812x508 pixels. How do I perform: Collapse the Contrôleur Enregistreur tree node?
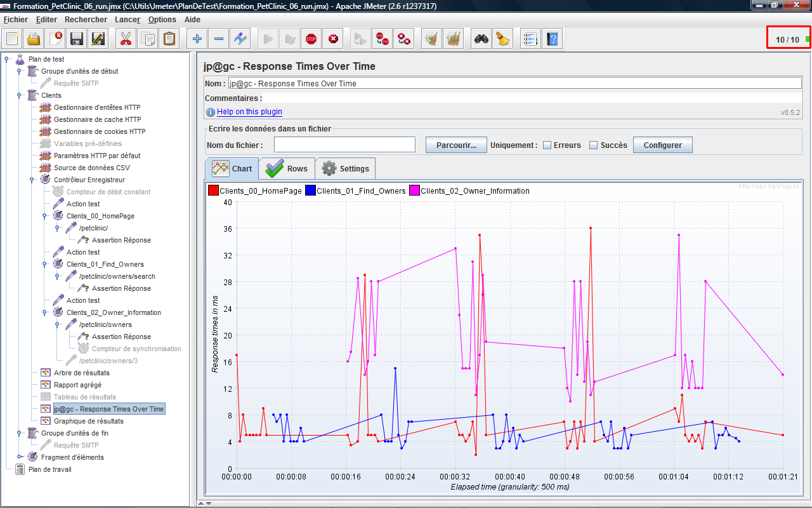(x=32, y=180)
